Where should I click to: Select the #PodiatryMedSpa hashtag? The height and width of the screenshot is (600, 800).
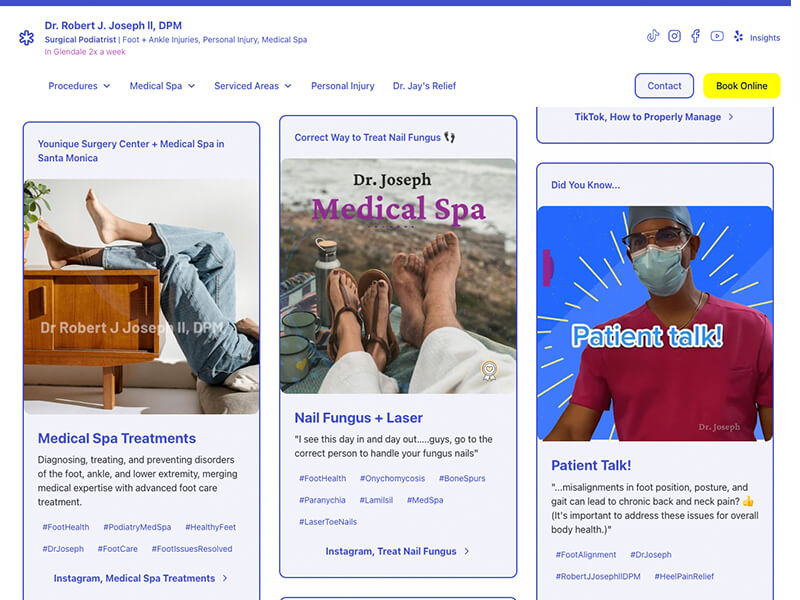click(137, 527)
